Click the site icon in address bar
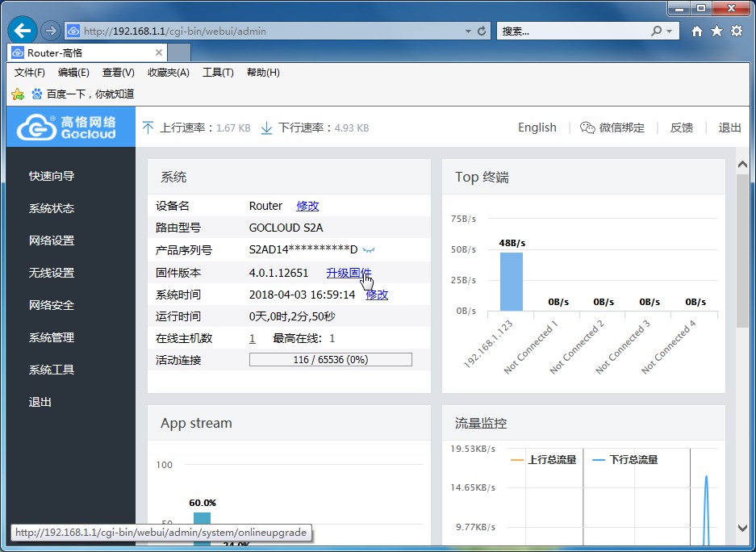756x552 pixels. pyautogui.click(x=73, y=31)
